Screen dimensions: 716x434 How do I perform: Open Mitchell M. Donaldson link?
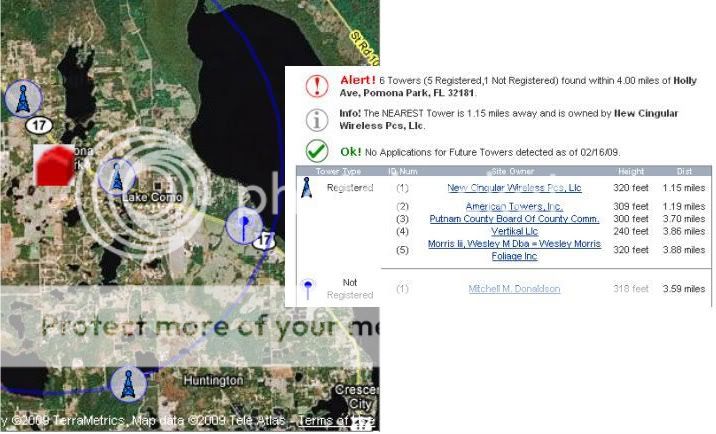pos(514,289)
